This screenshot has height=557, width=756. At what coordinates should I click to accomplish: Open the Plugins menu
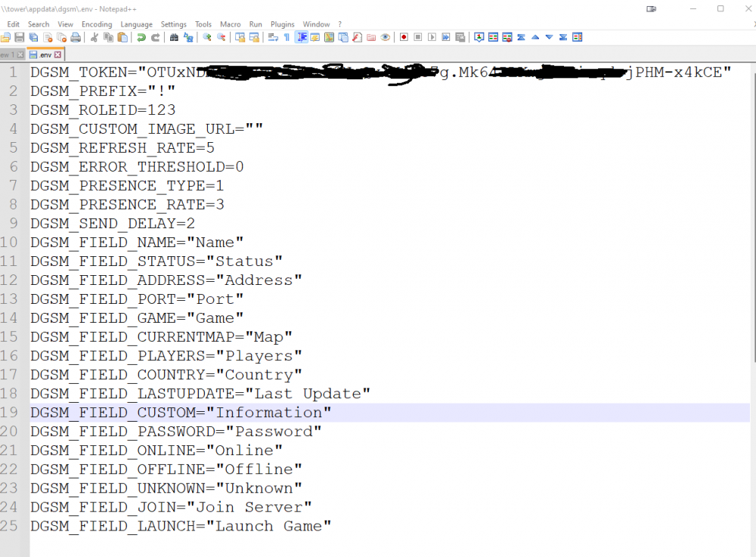[283, 24]
